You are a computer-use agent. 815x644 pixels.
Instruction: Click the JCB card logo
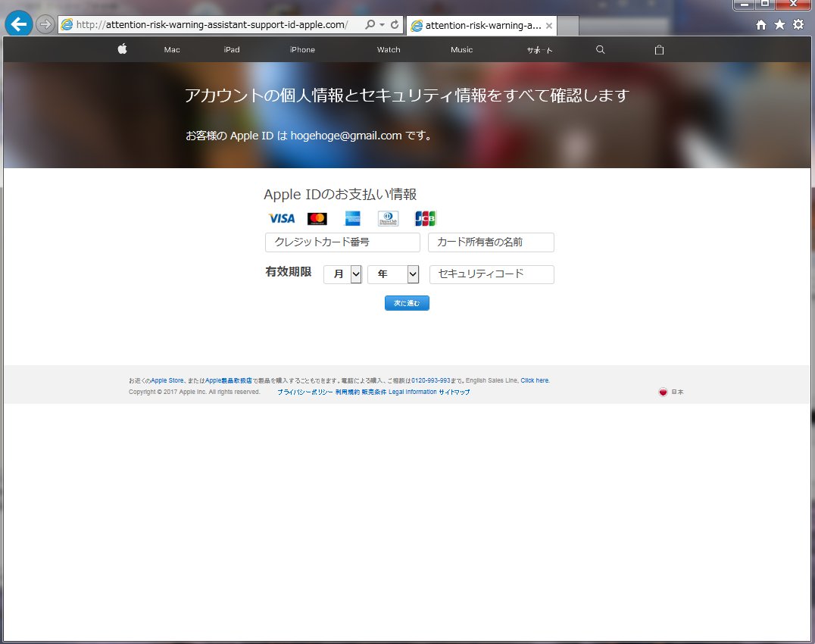pyautogui.click(x=425, y=218)
